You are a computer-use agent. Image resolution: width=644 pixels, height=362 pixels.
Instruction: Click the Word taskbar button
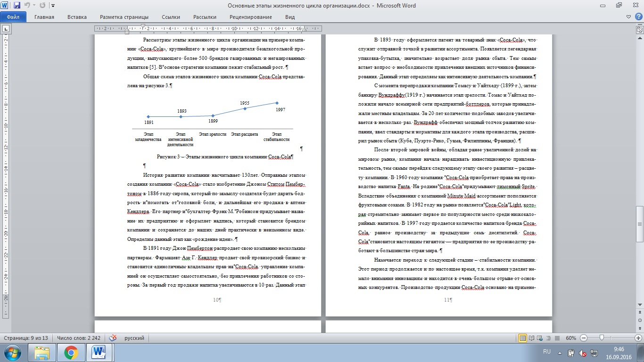tap(100, 353)
